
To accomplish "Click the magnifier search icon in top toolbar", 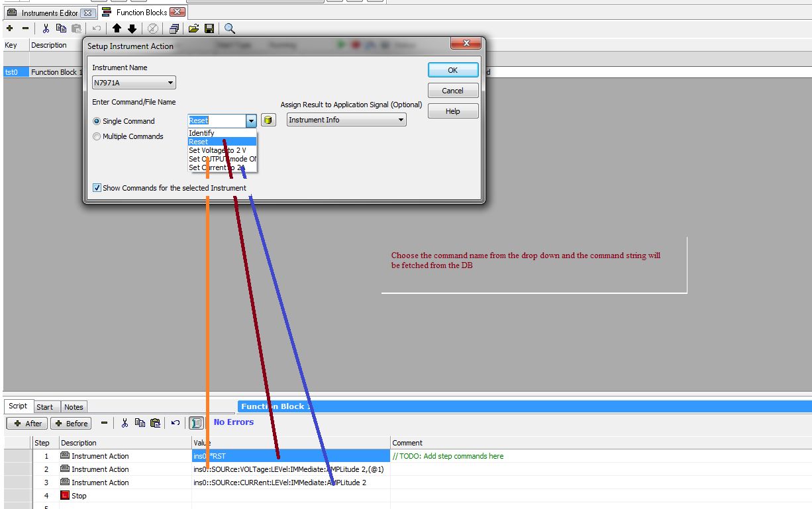I will click(x=229, y=28).
